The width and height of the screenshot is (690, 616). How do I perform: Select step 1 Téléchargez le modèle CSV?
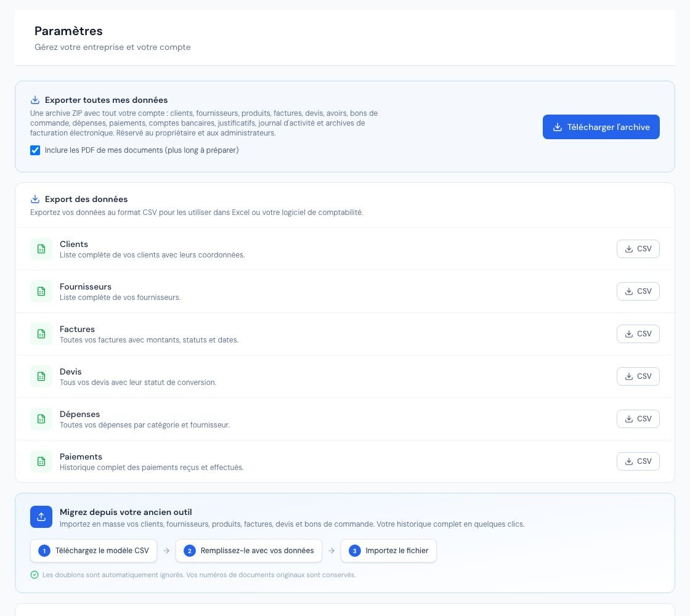[x=94, y=551]
